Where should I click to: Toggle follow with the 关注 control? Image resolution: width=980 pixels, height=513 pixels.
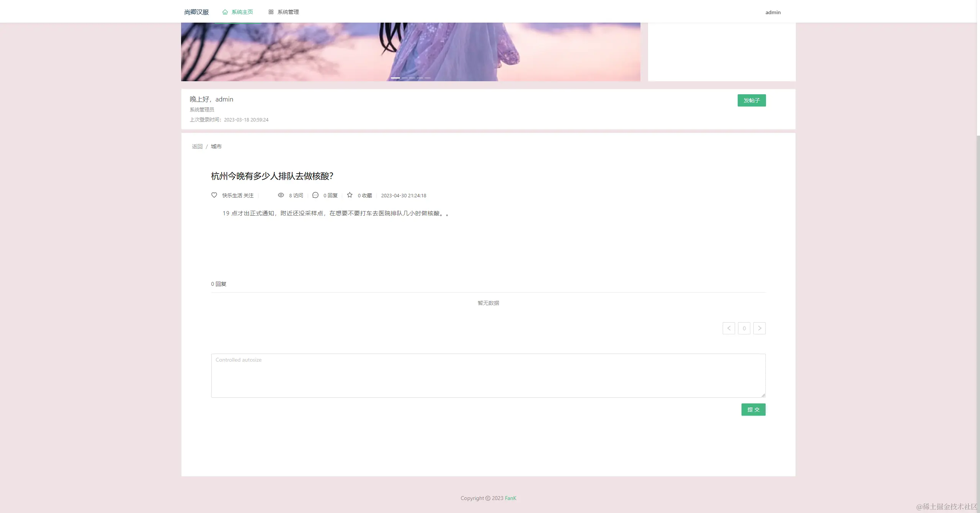coord(249,195)
